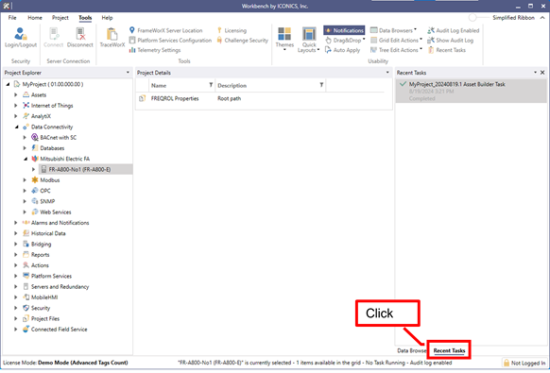Image resolution: width=550 pixels, height=373 pixels.
Task: Expand the Assets tree node
Action: [15, 95]
